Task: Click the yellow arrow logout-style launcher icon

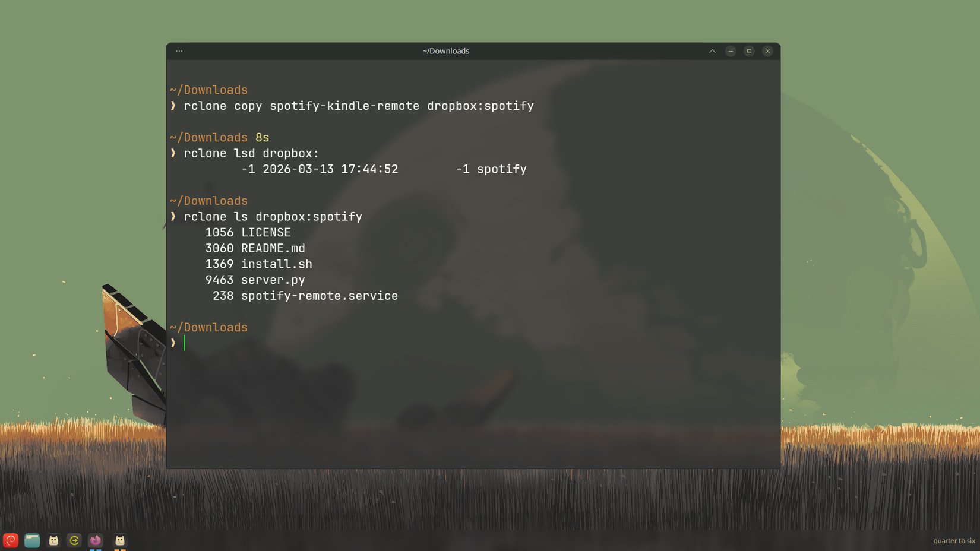Action: coord(74,540)
